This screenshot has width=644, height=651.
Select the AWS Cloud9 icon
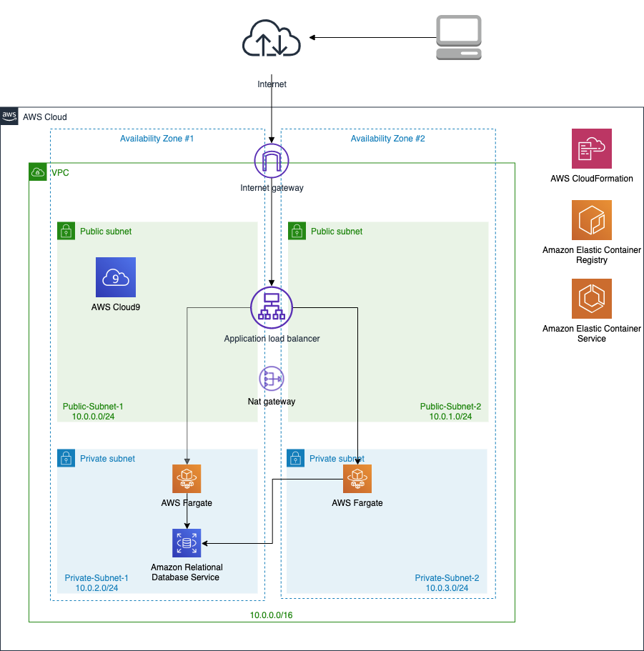(116, 277)
